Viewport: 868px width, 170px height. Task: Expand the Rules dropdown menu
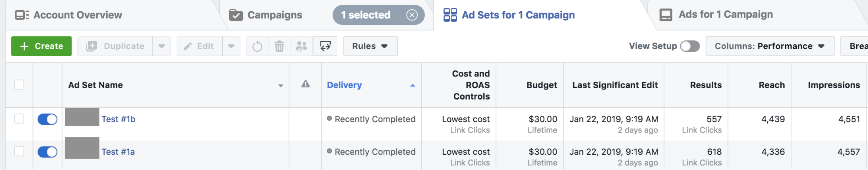click(370, 46)
